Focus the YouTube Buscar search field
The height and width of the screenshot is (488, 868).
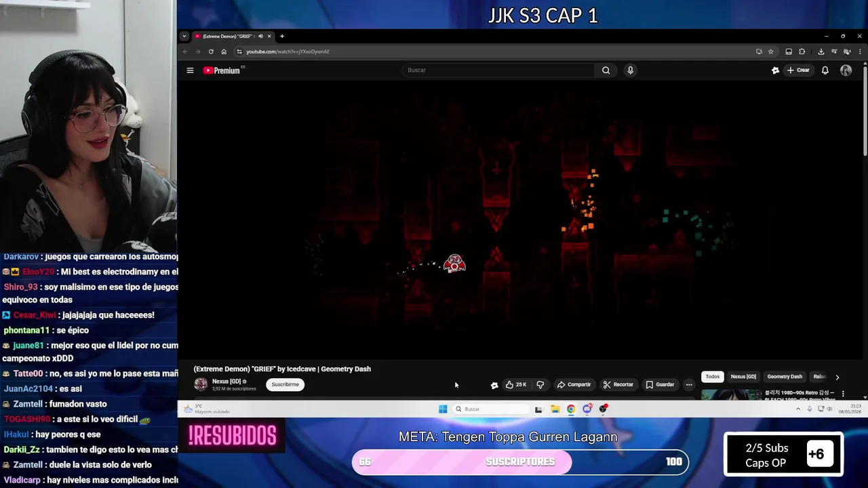[498, 70]
